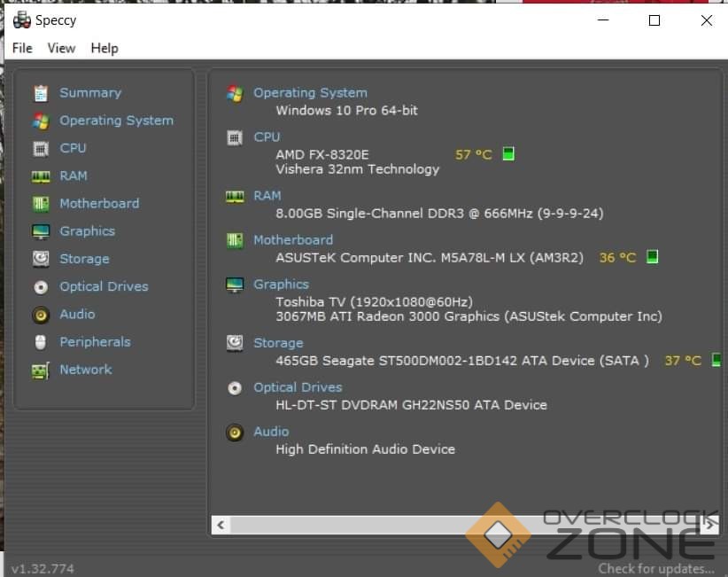Show RAM section from sidebar
Viewport: 728px width, 577px height.
point(74,176)
